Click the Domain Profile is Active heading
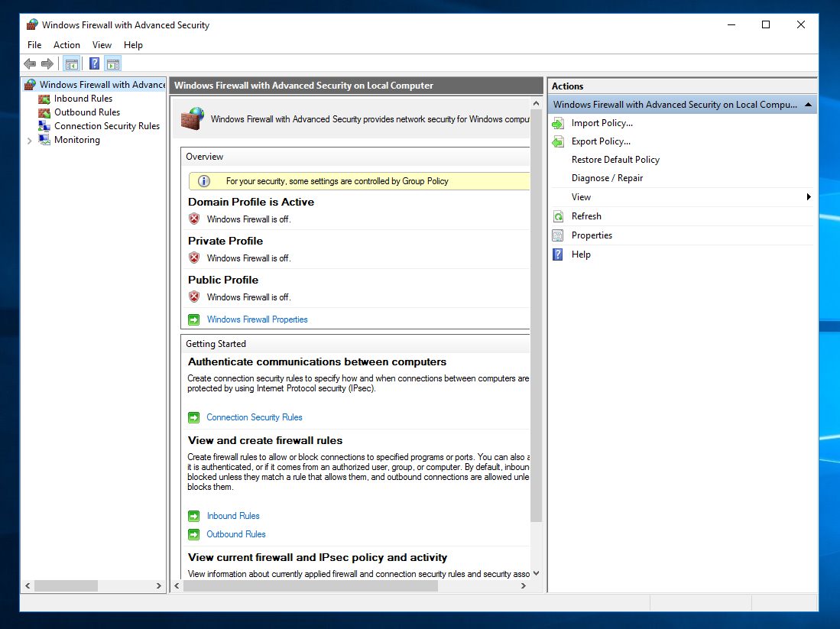 [251, 202]
